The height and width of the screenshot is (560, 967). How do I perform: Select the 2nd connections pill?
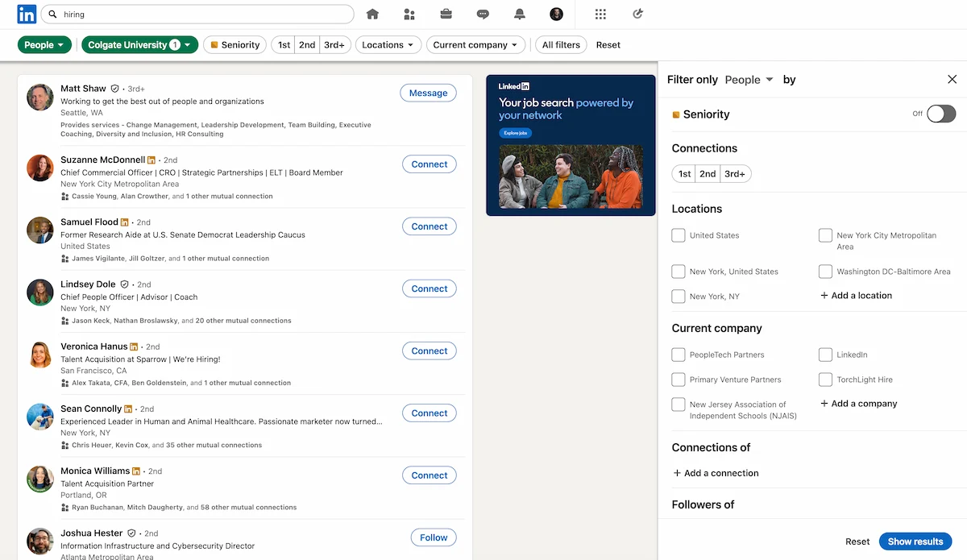click(708, 173)
